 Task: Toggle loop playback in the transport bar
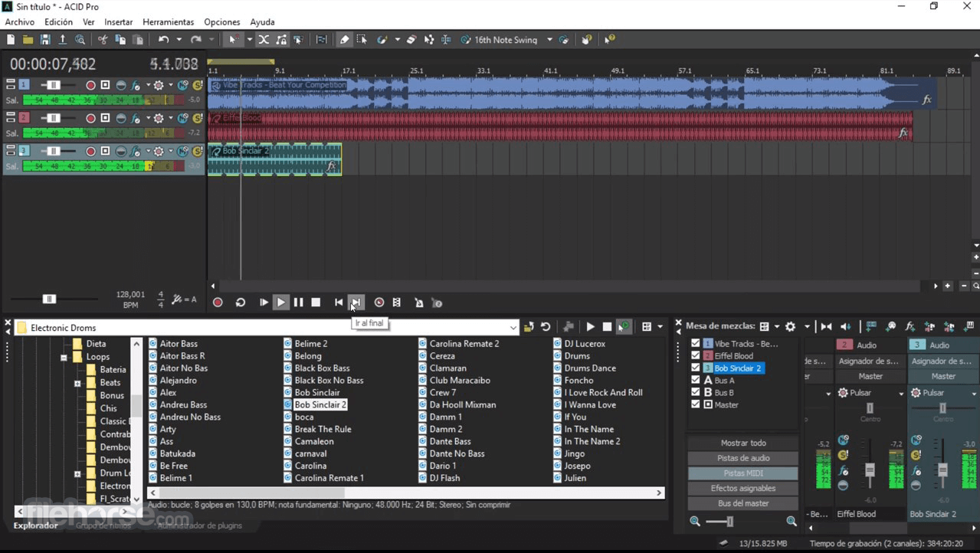240,303
